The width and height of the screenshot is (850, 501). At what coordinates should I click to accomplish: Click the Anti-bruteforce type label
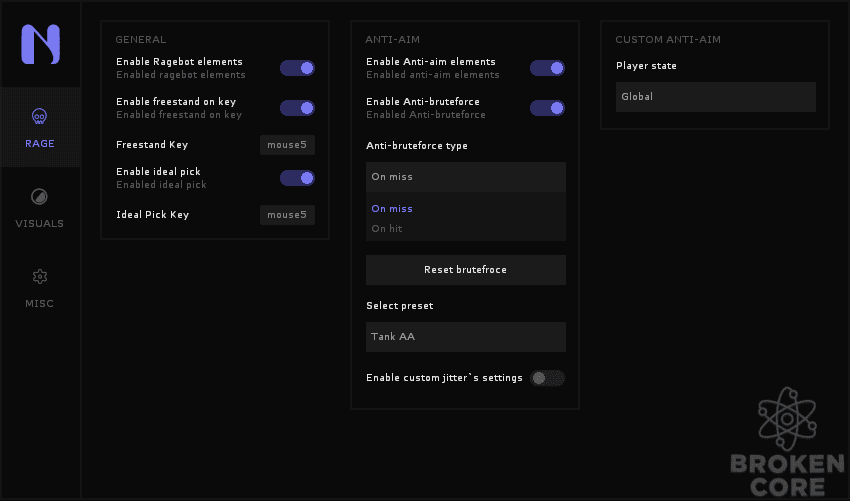click(x=417, y=146)
